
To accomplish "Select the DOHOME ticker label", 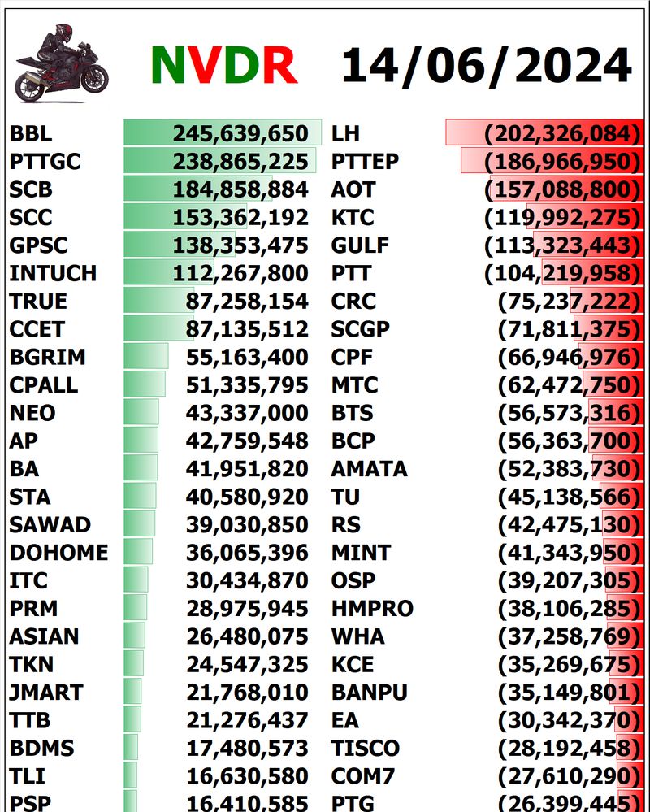I will (58, 553).
